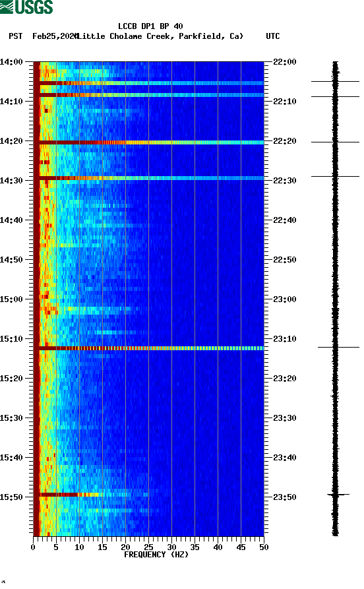Click the 'Little Cholame Creek, Parkfield, Ca)' location text
Image resolution: width=364 pixels, height=589 pixels.
tap(160, 36)
